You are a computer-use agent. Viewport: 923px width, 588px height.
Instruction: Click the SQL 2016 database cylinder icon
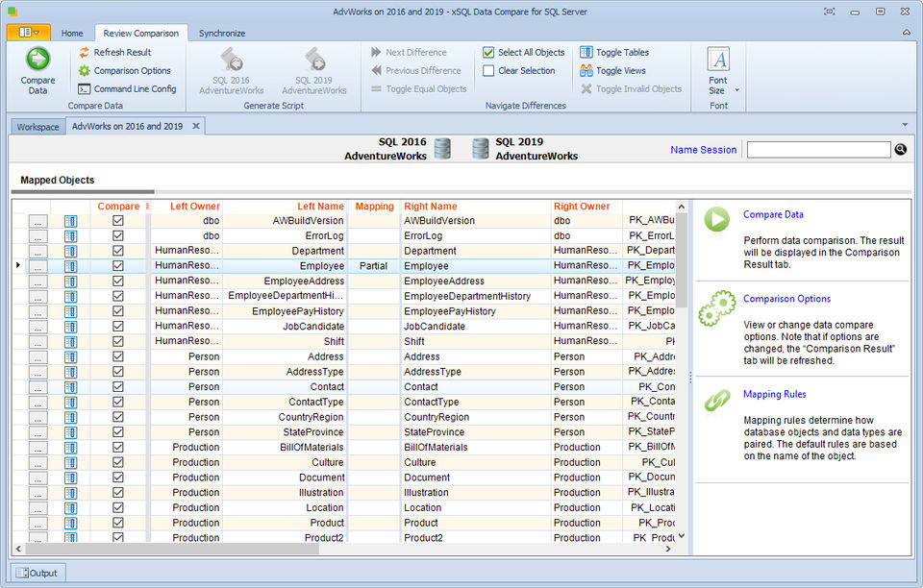[x=442, y=149]
